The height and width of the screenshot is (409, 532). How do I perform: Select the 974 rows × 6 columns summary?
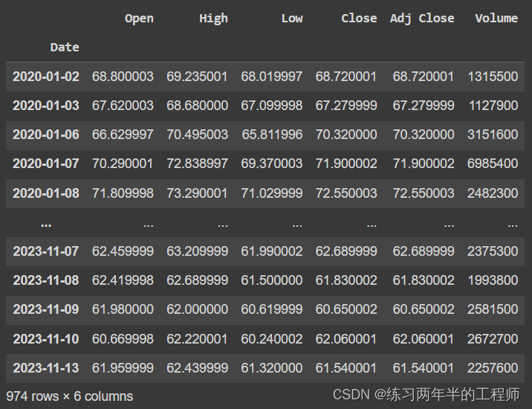70,396
